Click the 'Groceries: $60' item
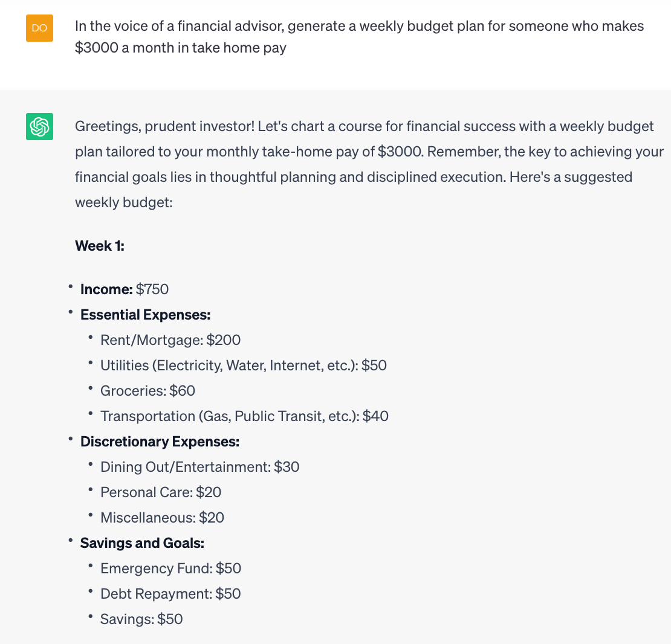This screenshot has height=644, width=671. (147, 391)
